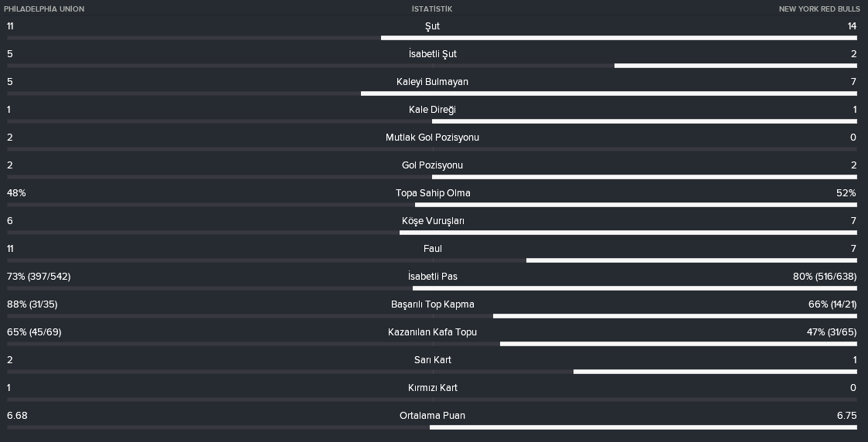
Task: Click the Philadelphia Union team header
Action: click(44, 8)
